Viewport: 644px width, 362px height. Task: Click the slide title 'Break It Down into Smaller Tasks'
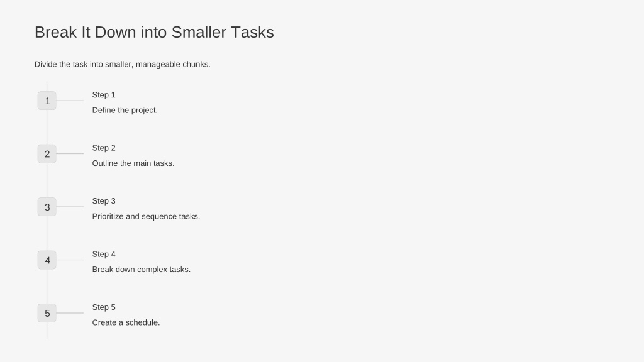pos(154,33)
